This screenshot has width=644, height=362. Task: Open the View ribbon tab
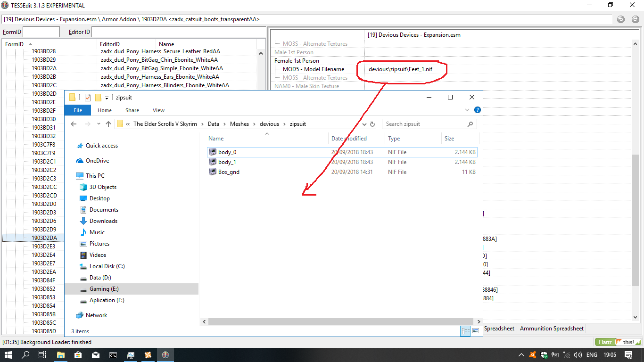coord(158,110)
